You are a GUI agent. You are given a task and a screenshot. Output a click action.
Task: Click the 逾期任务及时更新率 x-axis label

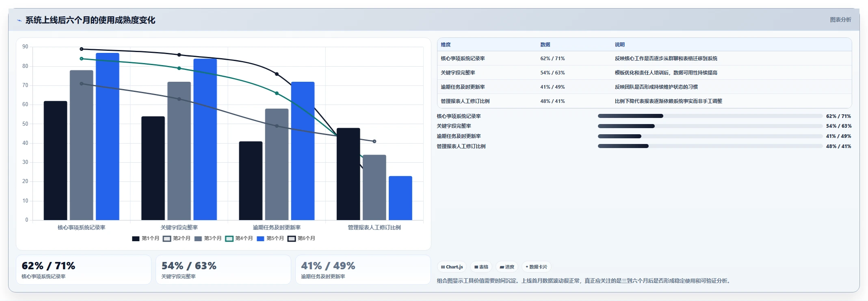pos(277,227)
